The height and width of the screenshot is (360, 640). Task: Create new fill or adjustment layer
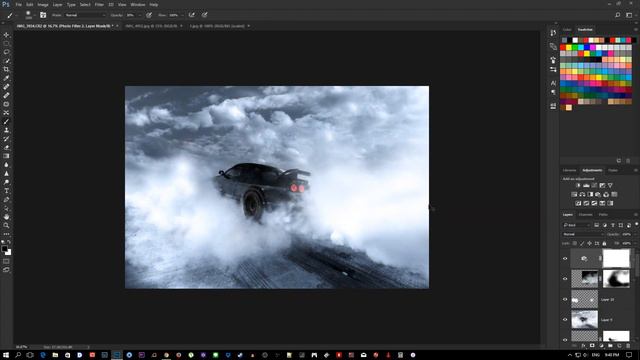[x=601, y=346]
